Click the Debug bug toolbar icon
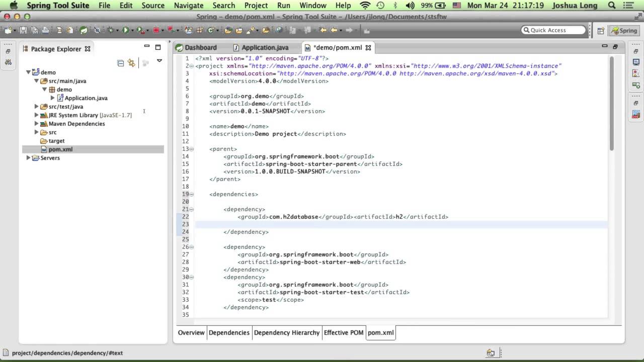The height and width of the screenshot is (362, 644). click(110, 30)
